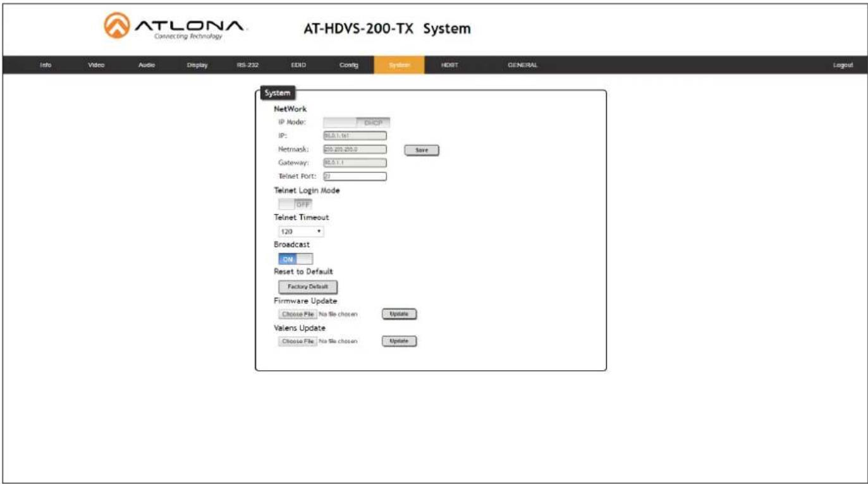
Task: Click Update for Valens Update
Action: click(399, 341)
